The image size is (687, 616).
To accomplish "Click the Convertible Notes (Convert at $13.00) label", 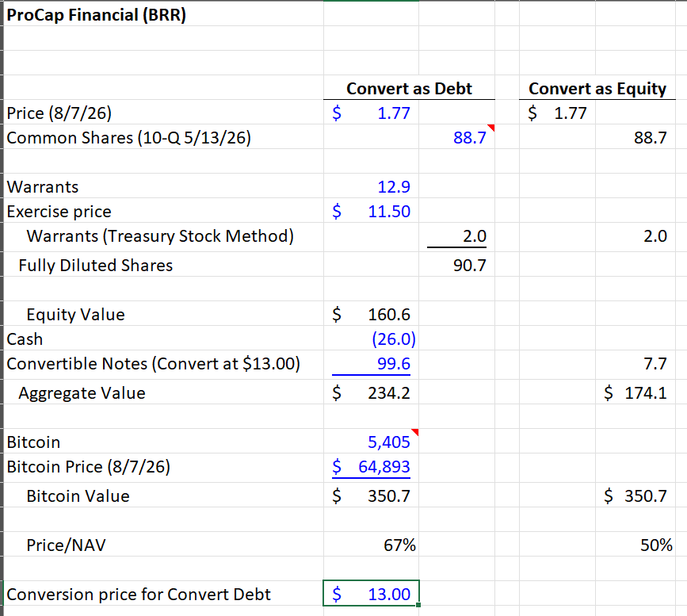I will click(154, 363).
